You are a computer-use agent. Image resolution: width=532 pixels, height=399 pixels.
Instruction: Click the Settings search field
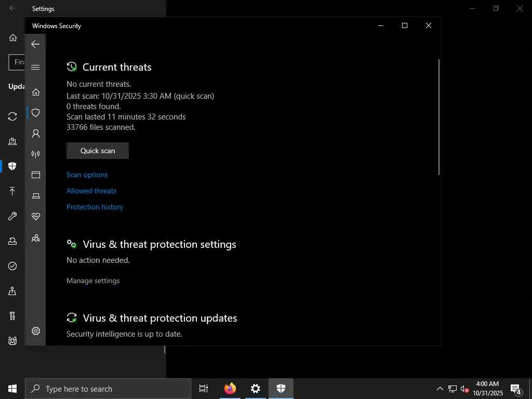(17, 62)
